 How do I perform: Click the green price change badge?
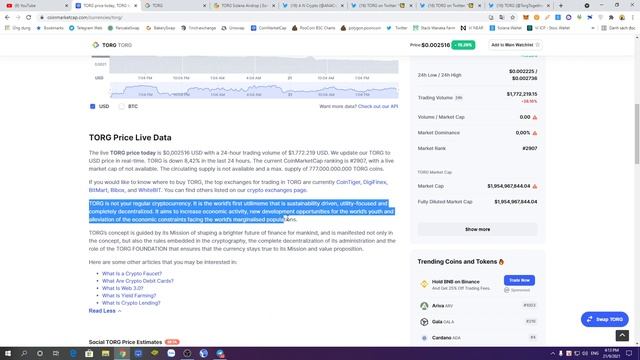click(x=463, y=45)
